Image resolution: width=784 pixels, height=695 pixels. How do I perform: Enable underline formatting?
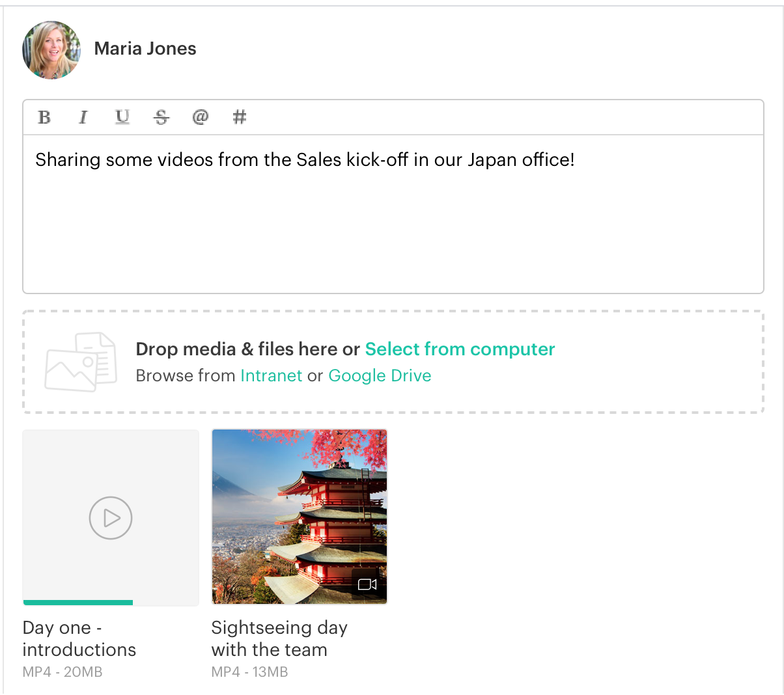click(x=122, y=117)
